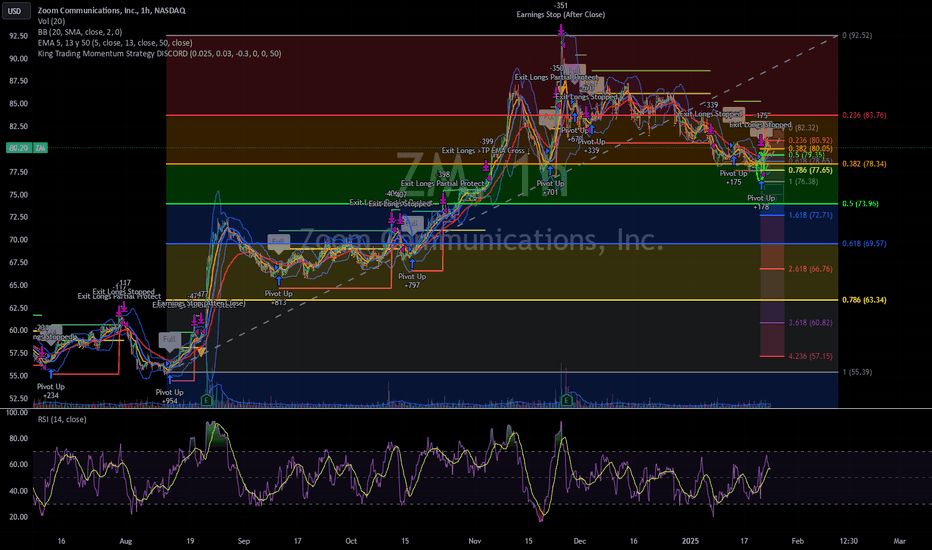
Task: Click the 0.236 (80.92) retracement label
Action: [810, 140]
